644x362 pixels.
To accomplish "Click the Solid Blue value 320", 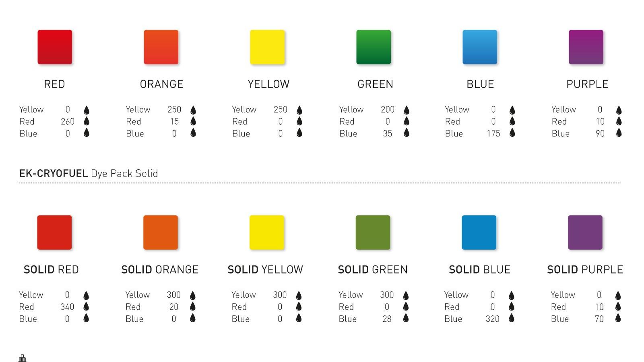I will (x=492, y=319).
